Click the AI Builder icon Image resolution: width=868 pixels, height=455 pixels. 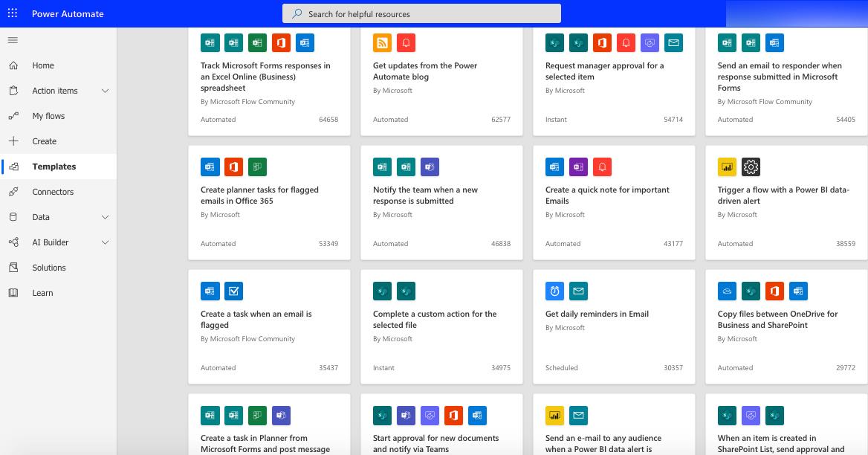[x=14, y=242]
